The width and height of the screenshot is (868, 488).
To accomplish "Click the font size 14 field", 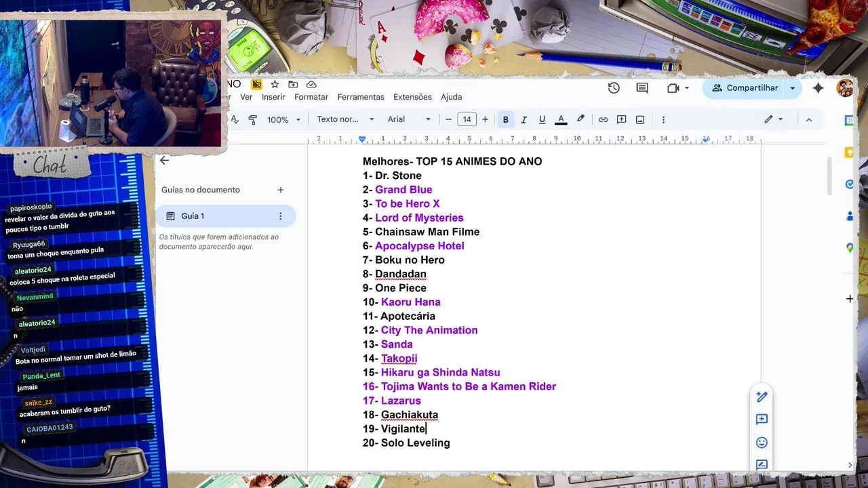I will [x=467, y=119].
